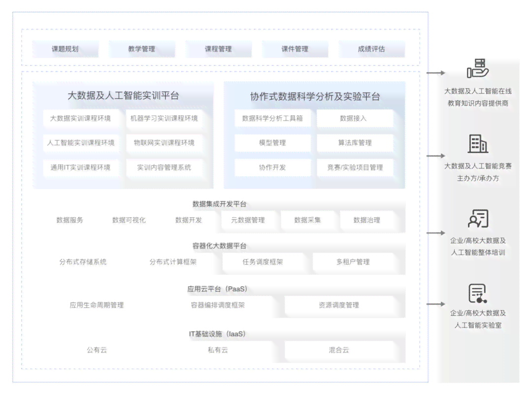Viewport: 532px width, 393px height.
Task: Select 分布式计算框架 item
Action: (173, 262)
